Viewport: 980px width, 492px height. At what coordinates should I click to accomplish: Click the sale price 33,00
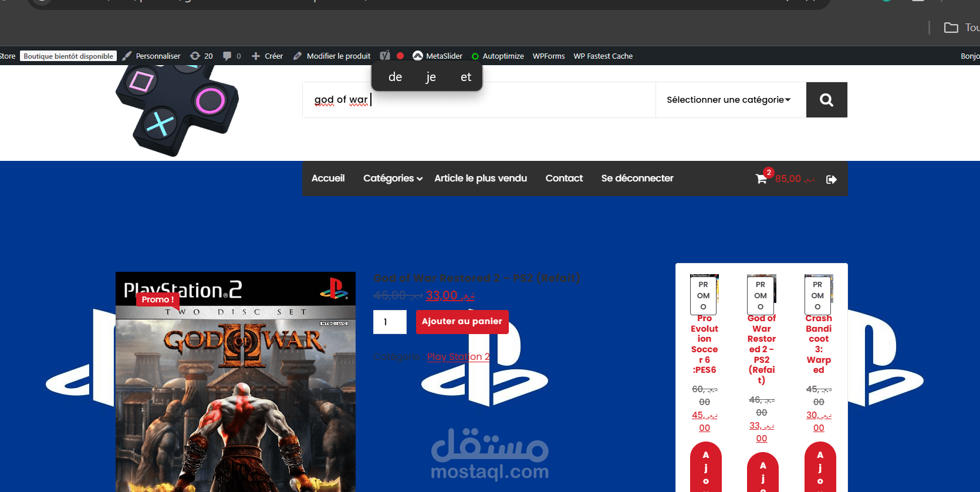(450, 295)
